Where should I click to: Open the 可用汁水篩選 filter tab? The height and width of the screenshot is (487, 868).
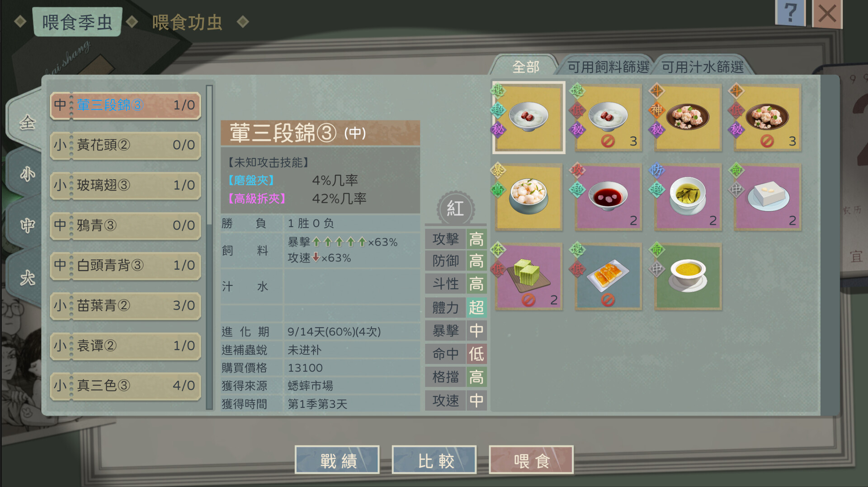(703, 67)
